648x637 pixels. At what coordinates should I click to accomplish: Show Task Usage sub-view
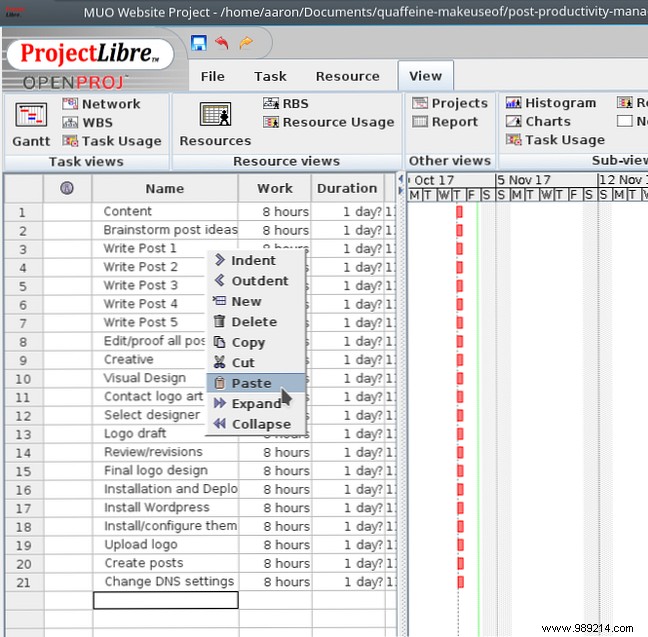[x=555, y=140]
